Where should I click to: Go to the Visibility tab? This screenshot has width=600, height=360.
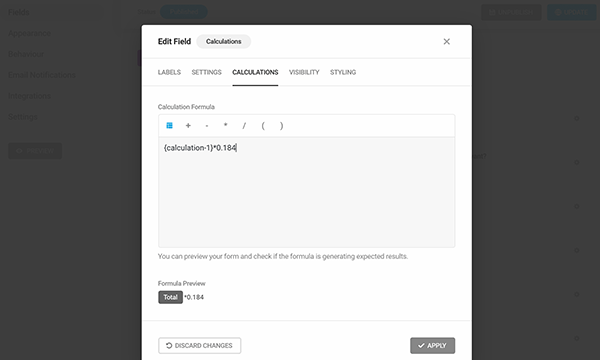click(304, 72)
